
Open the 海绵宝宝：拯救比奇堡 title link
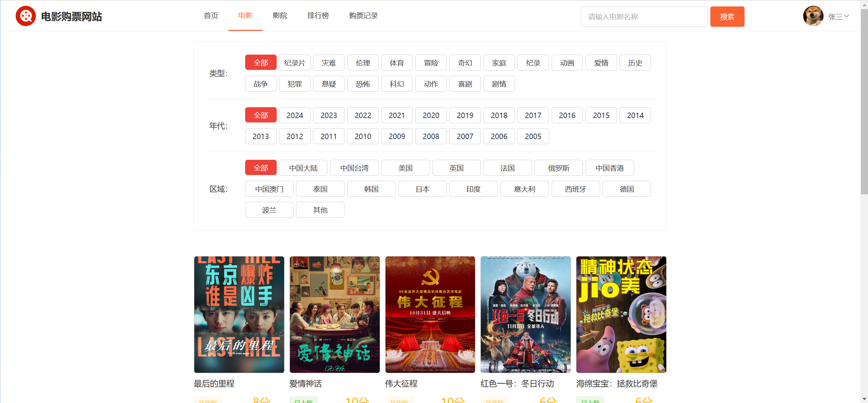(617, 384)
